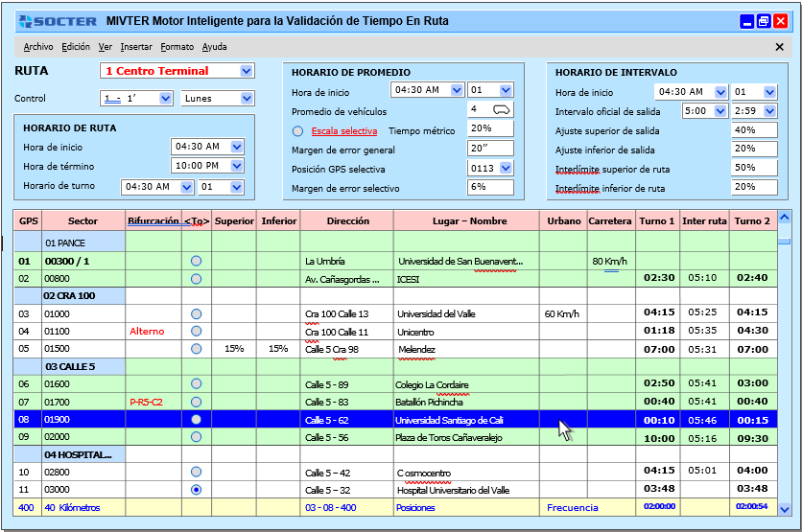
Task: Close the menu bar panel with the X
Action: [780, 47]
